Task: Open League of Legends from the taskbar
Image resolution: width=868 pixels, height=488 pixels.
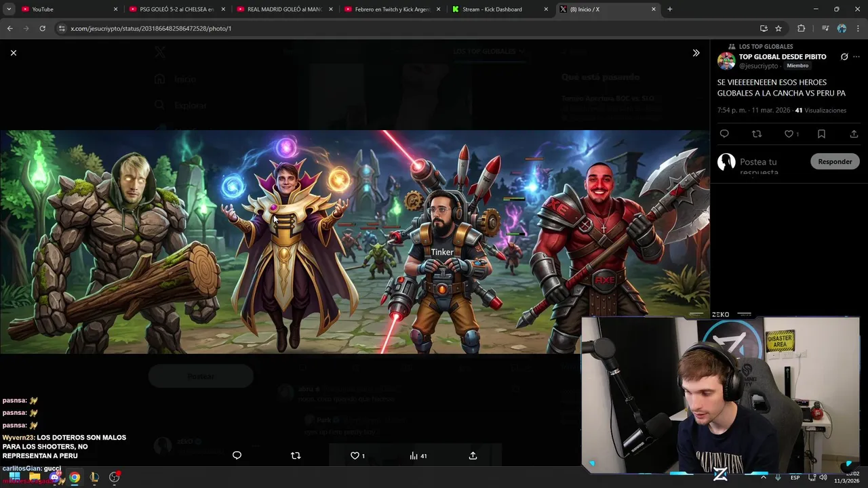Action: pos(94,477)
